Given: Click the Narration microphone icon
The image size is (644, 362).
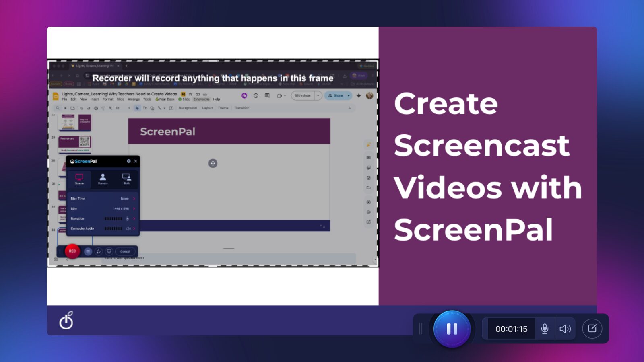Looking at the screenshot, I should pos(127,218).
